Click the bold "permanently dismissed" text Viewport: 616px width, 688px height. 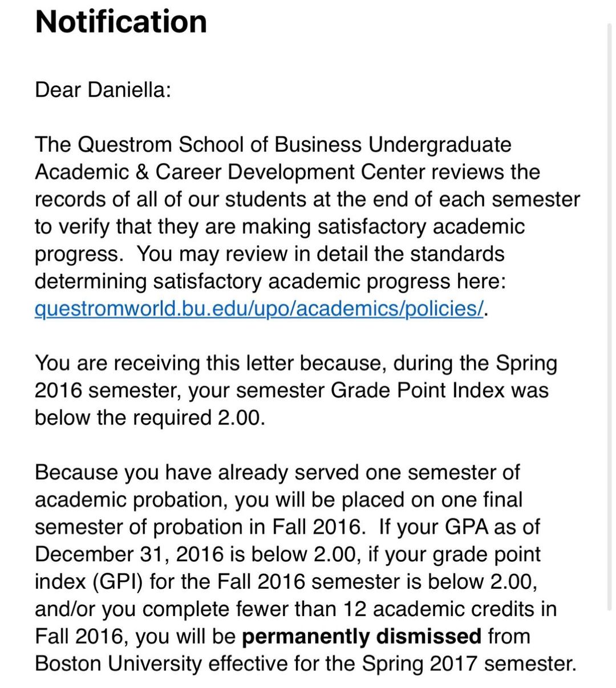[362, 636]
